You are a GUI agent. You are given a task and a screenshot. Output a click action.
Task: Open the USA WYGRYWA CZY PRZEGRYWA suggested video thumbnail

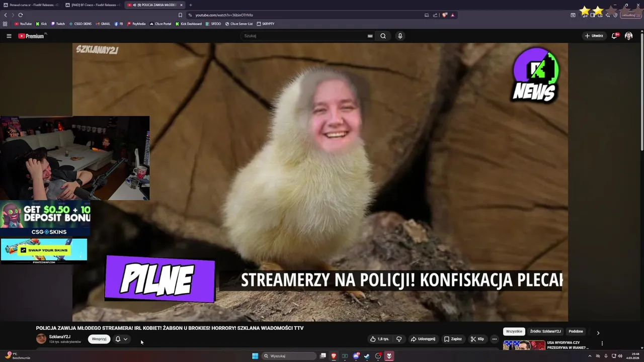tap(524, 345)
